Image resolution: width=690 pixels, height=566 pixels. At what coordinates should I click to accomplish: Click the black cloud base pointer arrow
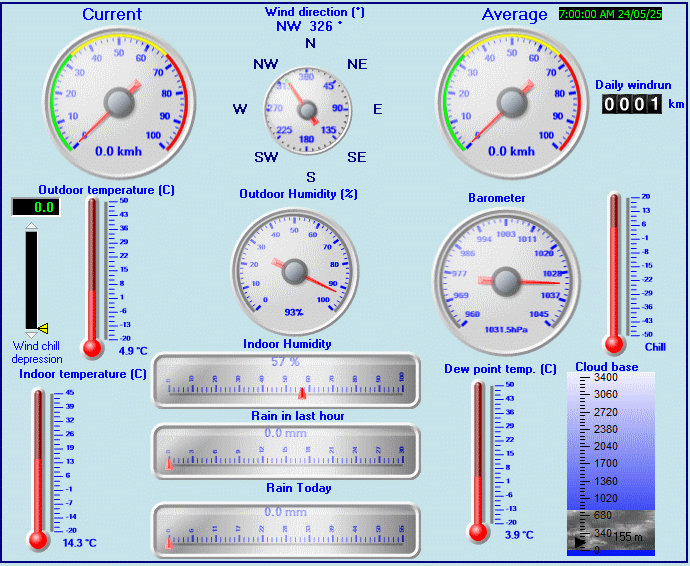click(x=580, y=543)
